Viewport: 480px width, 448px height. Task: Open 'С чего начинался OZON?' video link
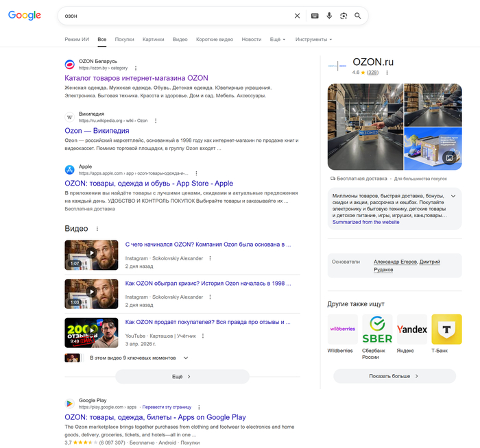click(x=208, y=245)
